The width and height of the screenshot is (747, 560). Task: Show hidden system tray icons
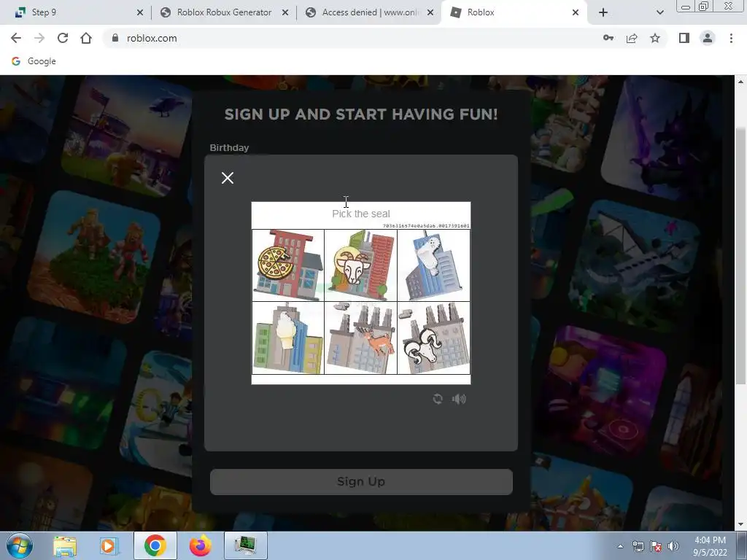tap(620, 546)
